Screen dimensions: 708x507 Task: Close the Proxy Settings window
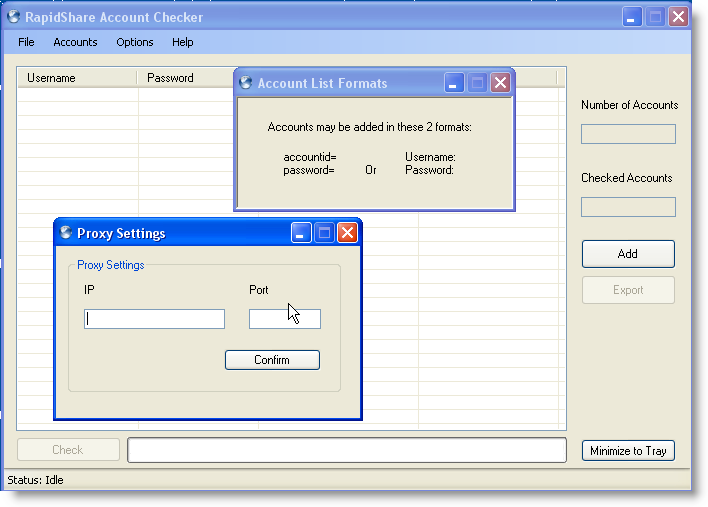click(347, 233)
